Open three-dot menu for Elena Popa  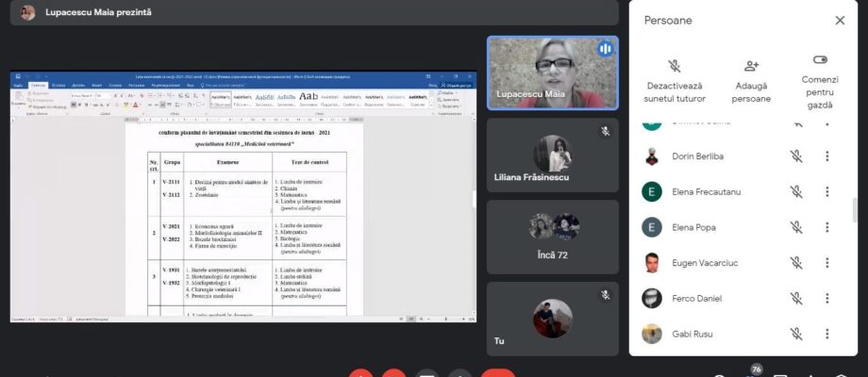[x=827, y=227]
